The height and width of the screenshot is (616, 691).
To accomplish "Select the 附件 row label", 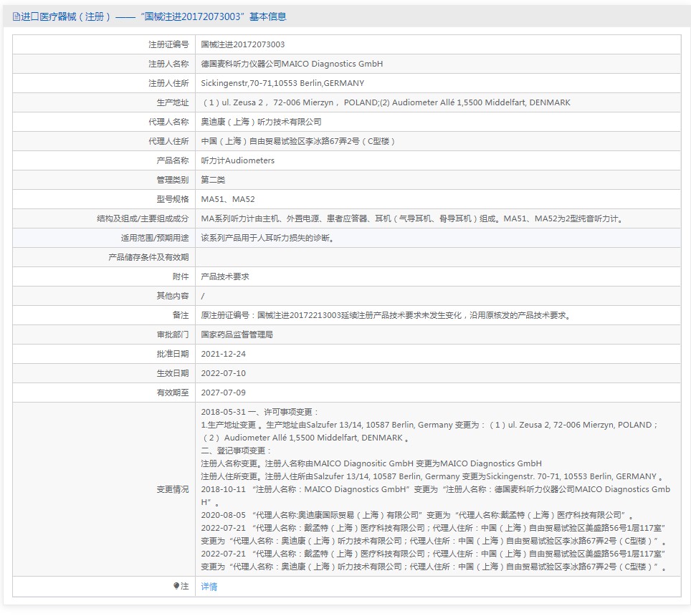I will coord(181,277).
